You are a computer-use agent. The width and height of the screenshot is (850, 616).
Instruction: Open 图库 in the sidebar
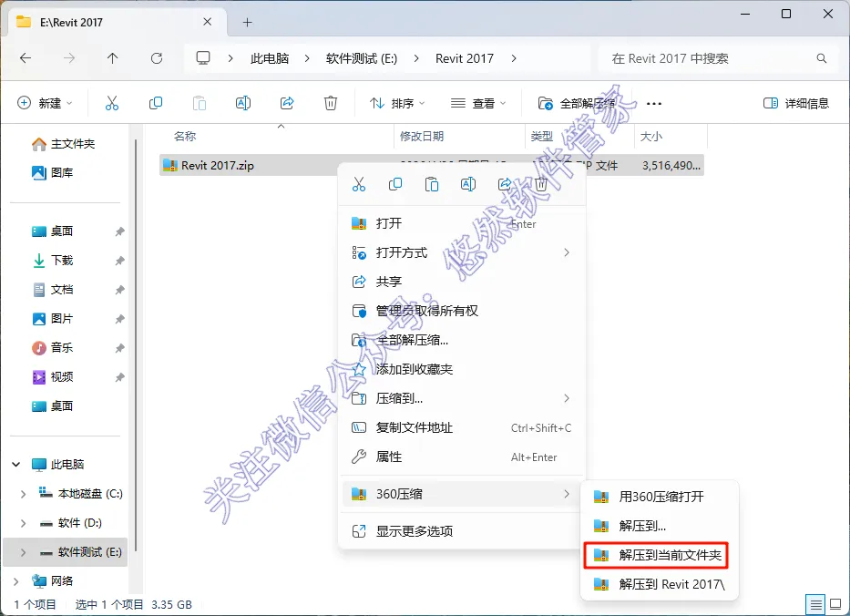52,172
